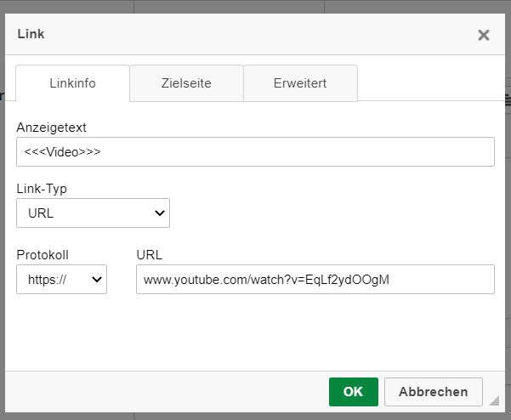Focus the Anzeigetext input field
511x420 pixels.
point(255,152)
